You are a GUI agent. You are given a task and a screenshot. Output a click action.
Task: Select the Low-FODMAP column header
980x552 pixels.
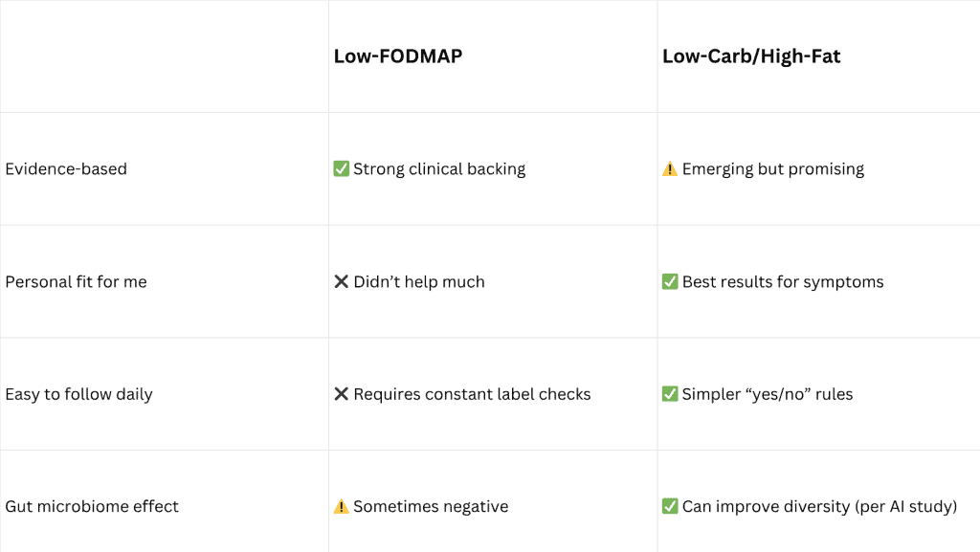point(398,56)
